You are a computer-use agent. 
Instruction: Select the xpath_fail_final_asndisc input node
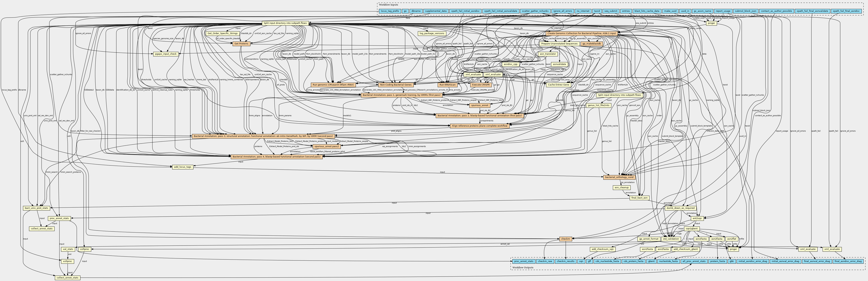[846, 11]
